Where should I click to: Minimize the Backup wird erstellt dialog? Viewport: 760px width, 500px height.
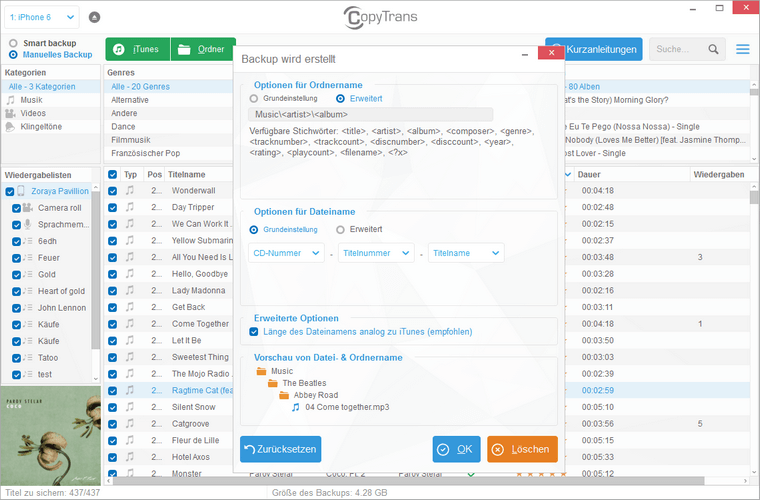click(524, 55)
